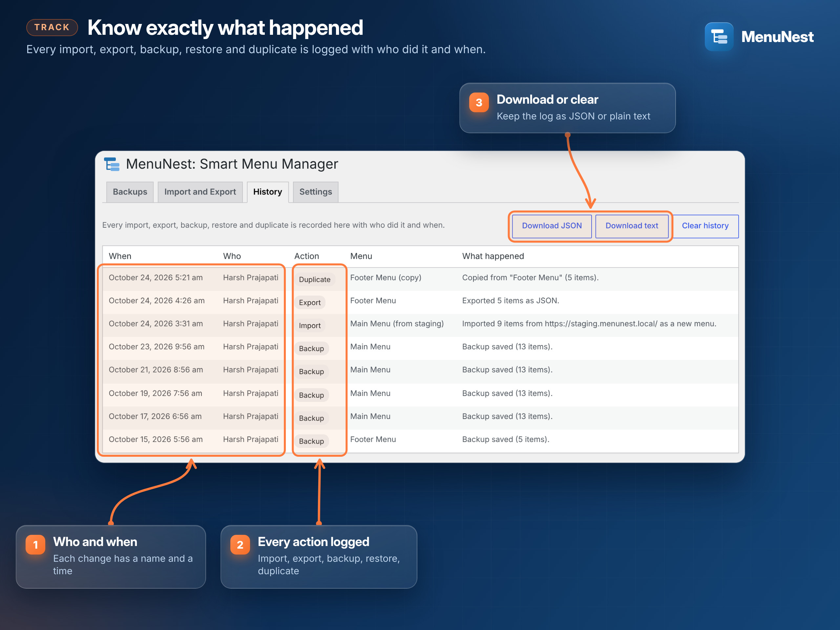Image resolution: width=840 pixels, height=630 pixels.
Task: Click the 'Action' column header
Action: 306,256
